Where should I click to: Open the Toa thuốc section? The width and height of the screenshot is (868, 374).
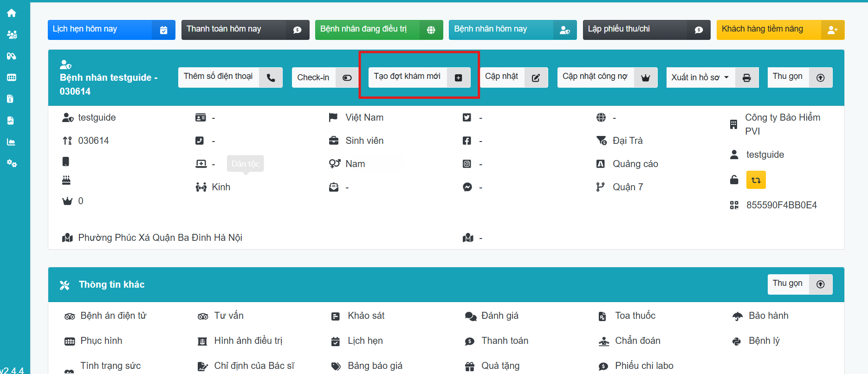[x=635, y=316]
